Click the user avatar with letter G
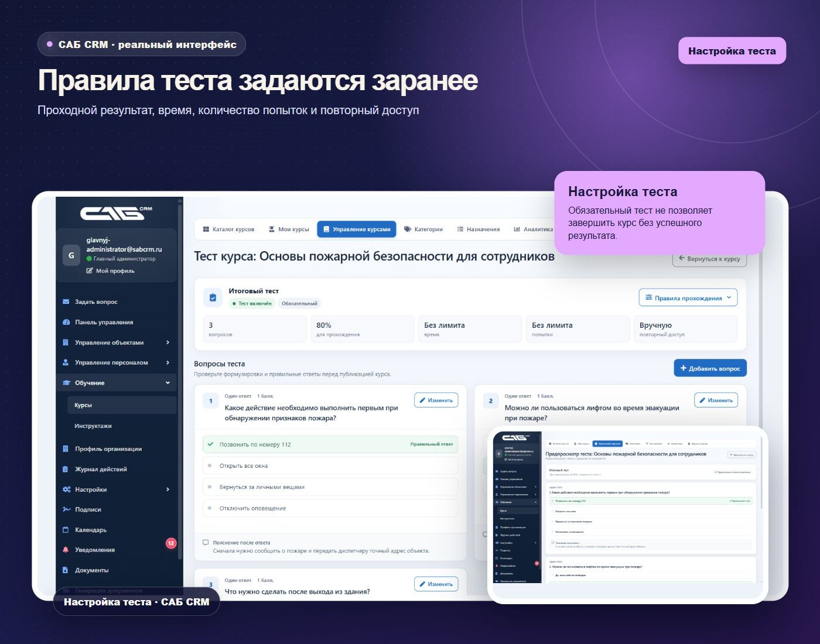Screen dimensions: 820x644 pyautogui.click(x=71, y=255)
